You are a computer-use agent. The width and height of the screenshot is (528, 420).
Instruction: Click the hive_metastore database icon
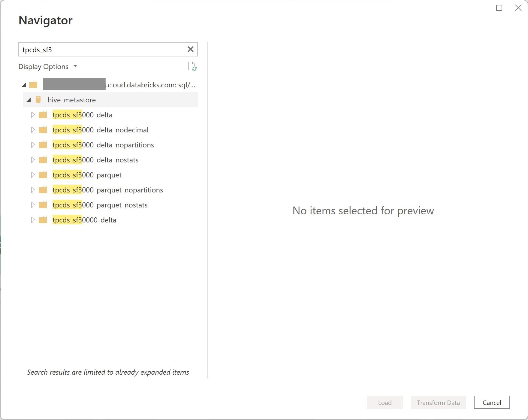[38, 100]
